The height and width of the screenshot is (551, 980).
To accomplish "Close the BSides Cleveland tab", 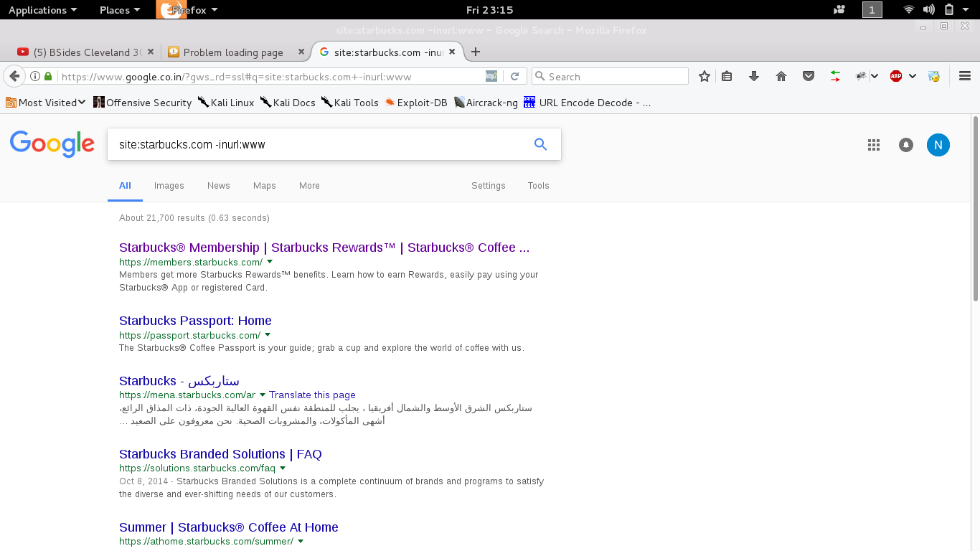I will (151, 52).
